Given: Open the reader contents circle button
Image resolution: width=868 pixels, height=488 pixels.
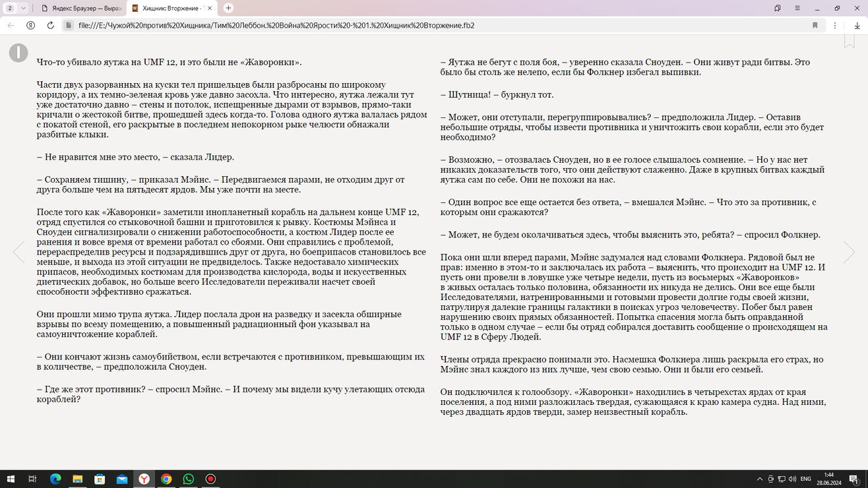Looking at the screenshot, I should coord(18,53).
